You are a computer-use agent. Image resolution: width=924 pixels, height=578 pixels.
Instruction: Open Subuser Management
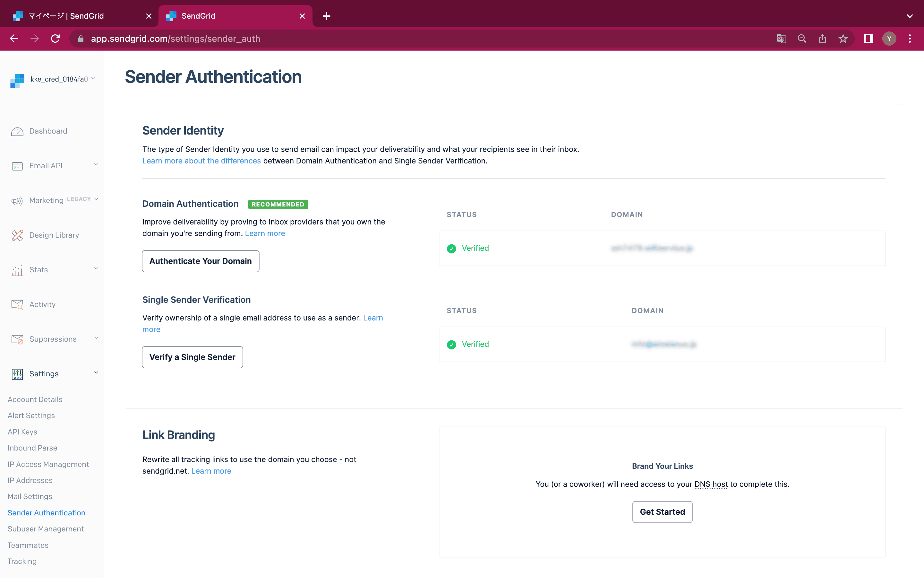(46, 529)
